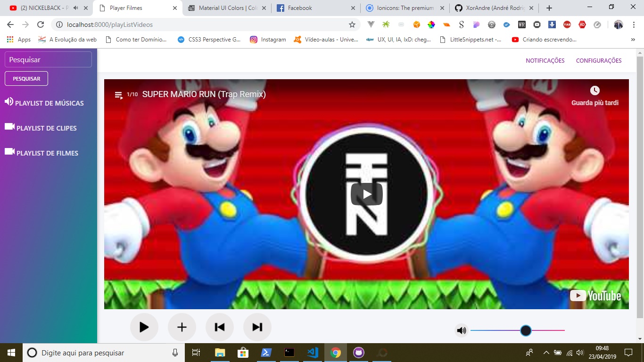Open the Instagram bookmark
The height and width of the screenshot is (362, 644).
point(268,40)
